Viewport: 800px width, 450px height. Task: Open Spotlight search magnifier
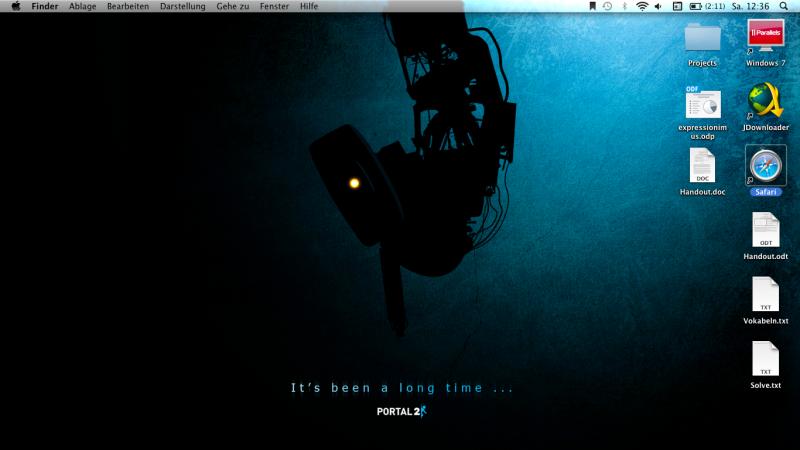(786, 6)
